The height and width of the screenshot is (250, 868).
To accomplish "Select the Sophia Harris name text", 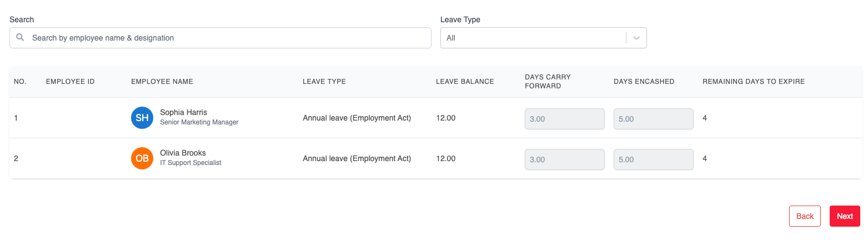I will tap(183, 112).
